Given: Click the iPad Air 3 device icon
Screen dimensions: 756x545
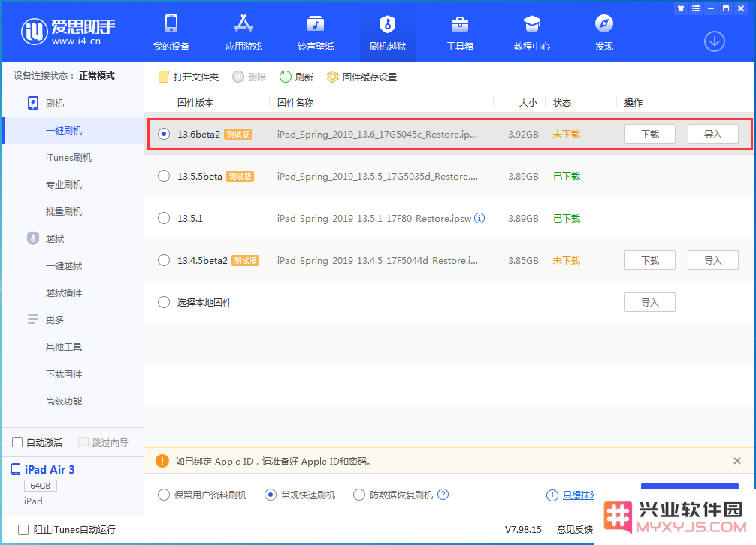Looking at the screenshot, I should point(16,469).
